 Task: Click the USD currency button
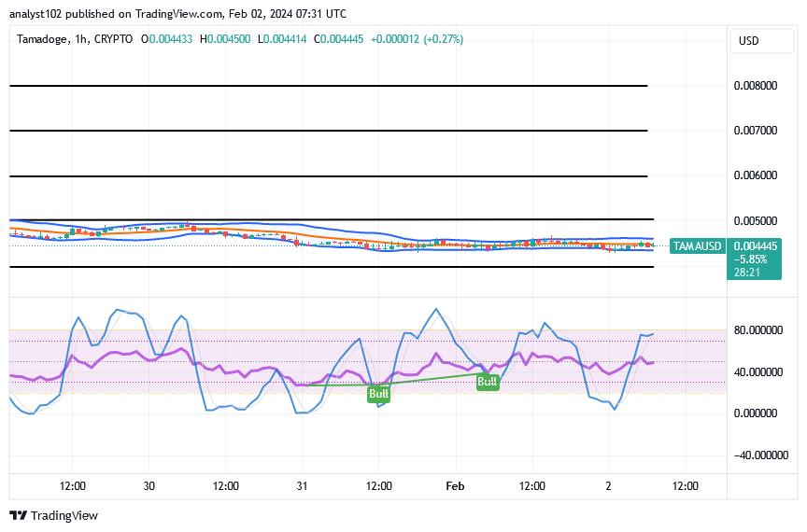click(x=761, y=41)
